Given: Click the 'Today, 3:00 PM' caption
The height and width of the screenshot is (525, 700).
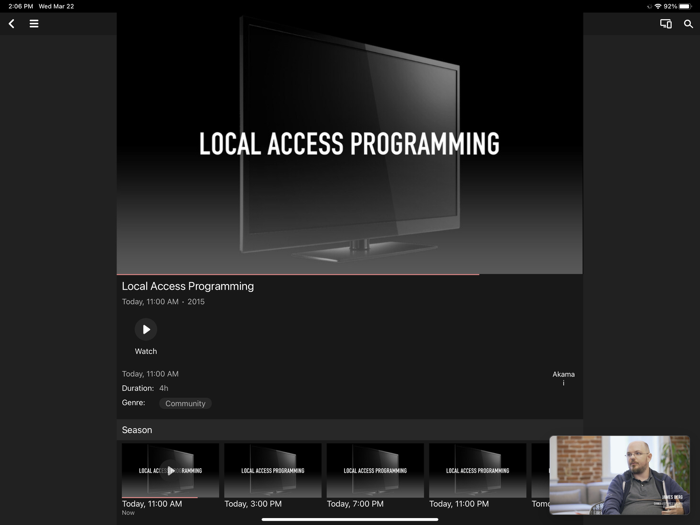Looking at the screenshot, I should [253, 504].
